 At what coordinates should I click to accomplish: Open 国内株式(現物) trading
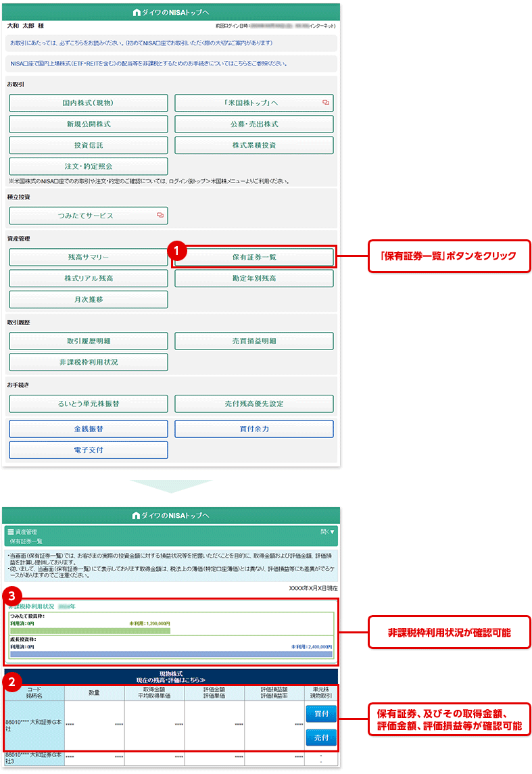89,103
